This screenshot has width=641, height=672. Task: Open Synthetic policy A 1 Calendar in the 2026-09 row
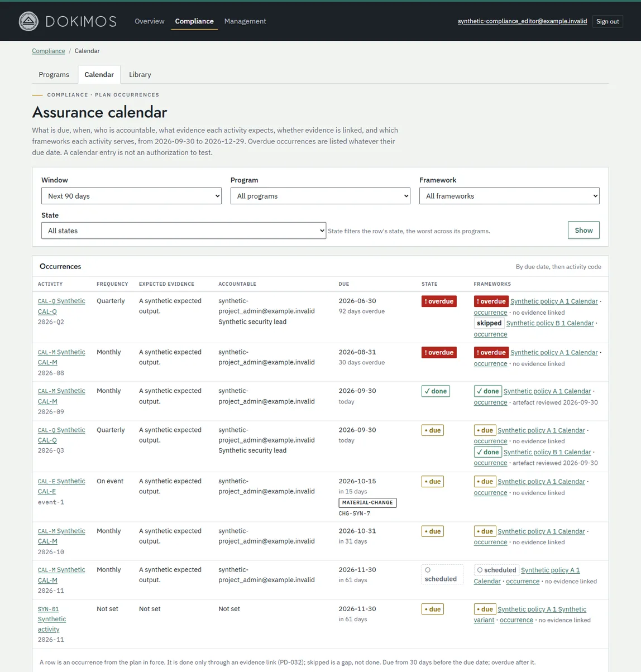pyautogui.click(x=547, y=391)
